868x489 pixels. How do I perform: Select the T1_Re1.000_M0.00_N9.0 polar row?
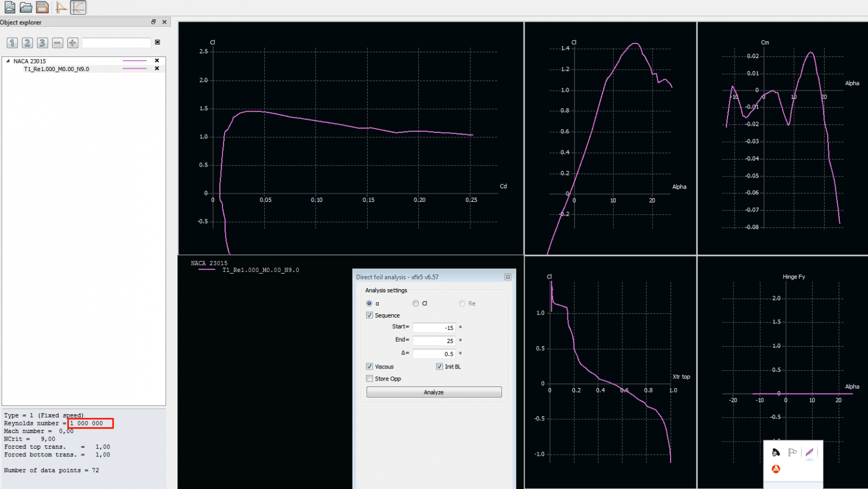pos(84,69)
